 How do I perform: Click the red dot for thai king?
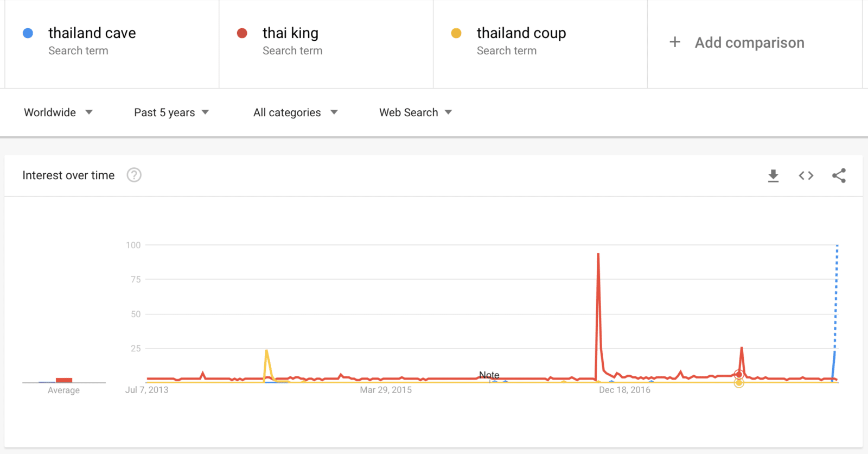(x=242, y=33)
